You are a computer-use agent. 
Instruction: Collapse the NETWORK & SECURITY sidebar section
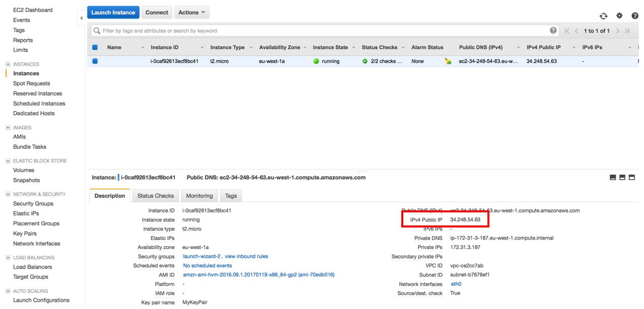[8, 194]
